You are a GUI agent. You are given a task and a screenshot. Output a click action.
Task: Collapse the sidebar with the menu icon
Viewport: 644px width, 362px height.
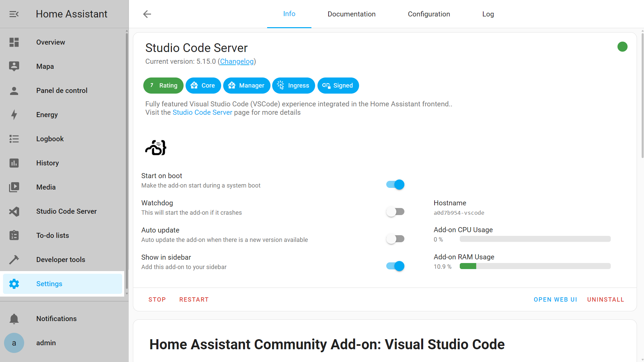click(x=14, y=14)
